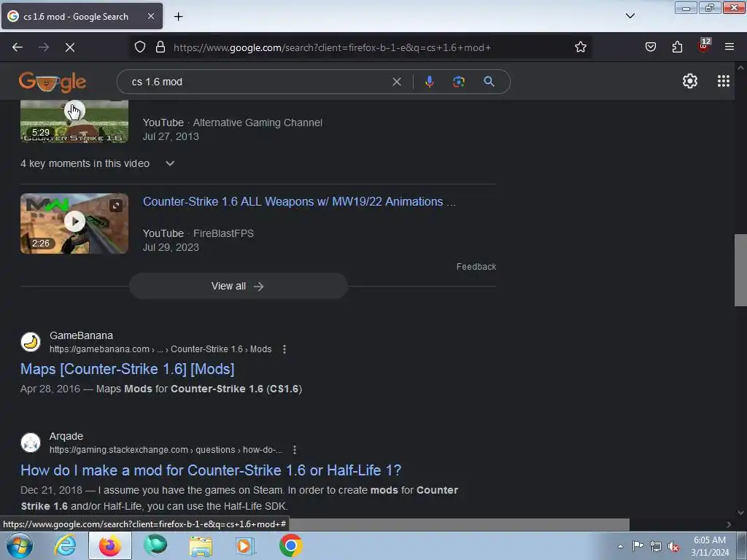The image size is (747, 560).
Task: Open the Firefox hamburger menu
Action: click(x=729, y=47)
